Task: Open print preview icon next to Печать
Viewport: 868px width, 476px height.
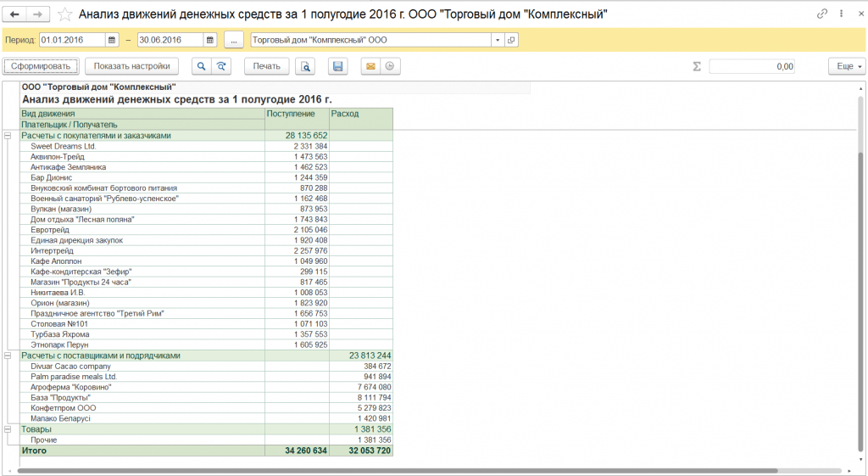Action: click(x=305, y=66)
